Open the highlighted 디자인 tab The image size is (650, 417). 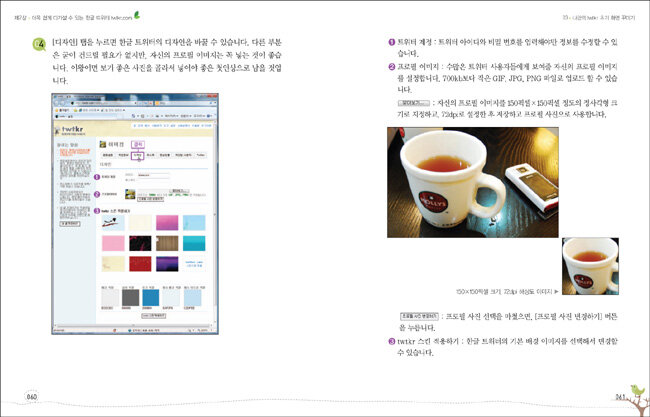point(136,157)
